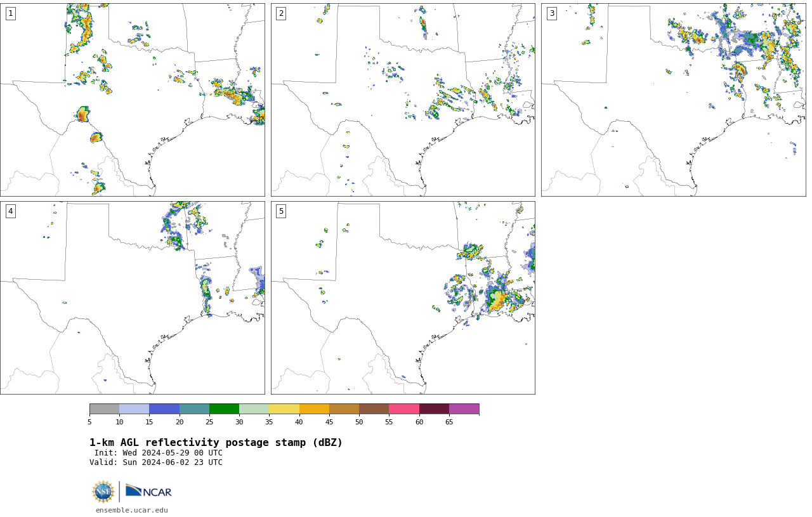Viewport: 812px width, 517px height.
Task: Click the NCAR logo
Action: click(x=148, y=491)
